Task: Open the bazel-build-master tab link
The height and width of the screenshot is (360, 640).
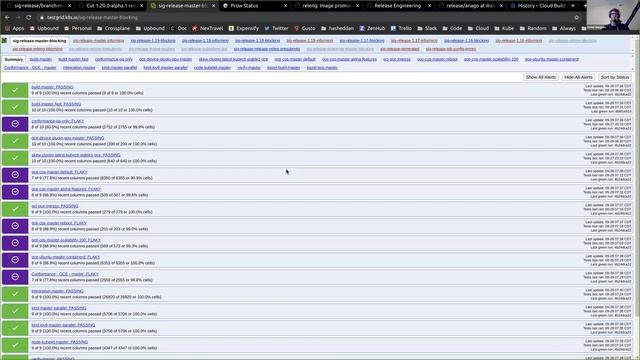Action: tap(284, 68)
